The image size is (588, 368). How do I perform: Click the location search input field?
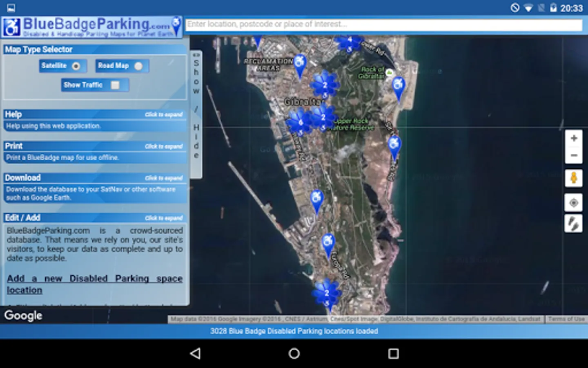[384, 25]
